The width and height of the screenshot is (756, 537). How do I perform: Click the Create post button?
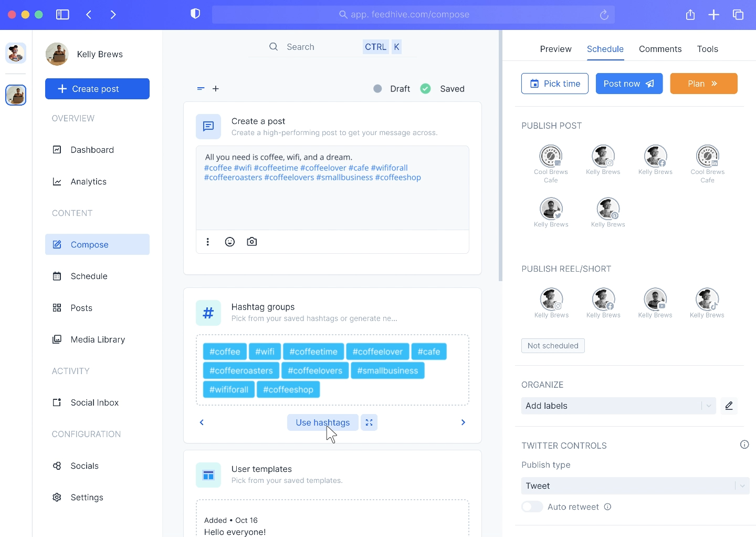97,89
